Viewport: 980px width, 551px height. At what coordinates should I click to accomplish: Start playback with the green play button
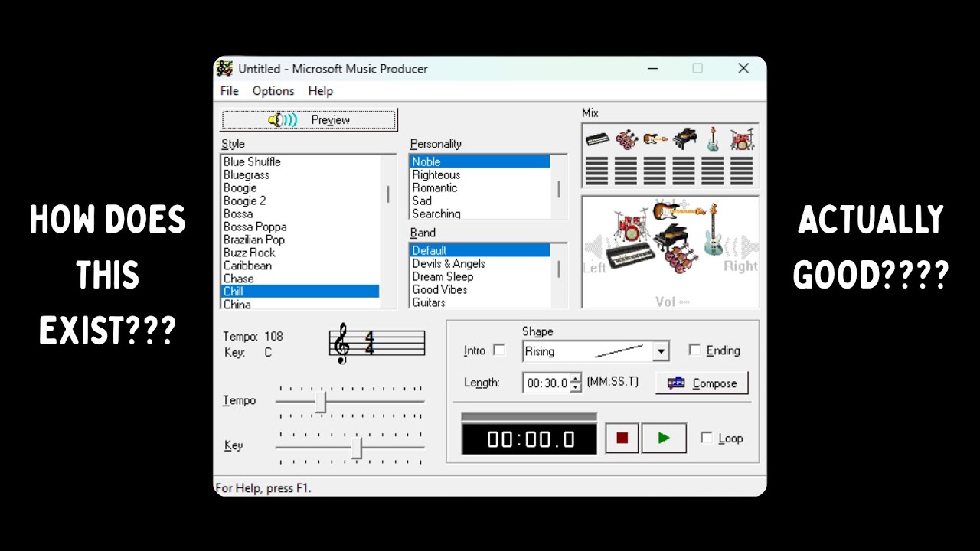pyautogui.click(x=664, y=438)
